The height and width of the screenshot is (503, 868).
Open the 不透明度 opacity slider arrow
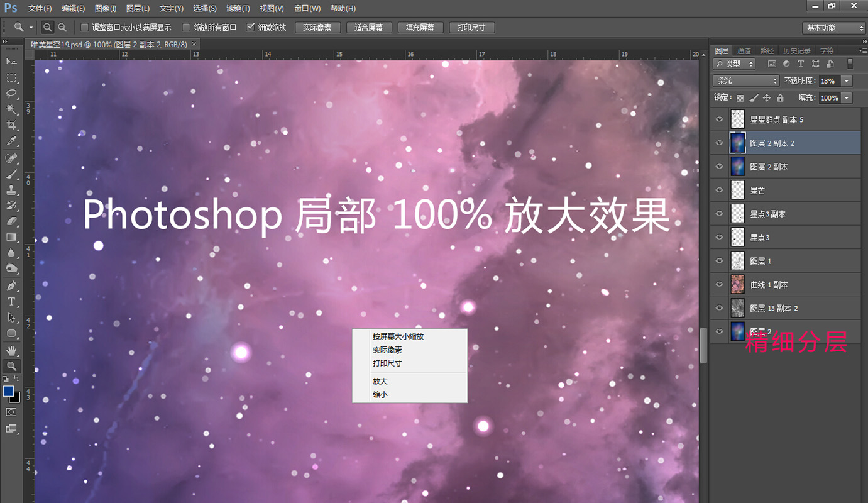(x=847, y=81)
